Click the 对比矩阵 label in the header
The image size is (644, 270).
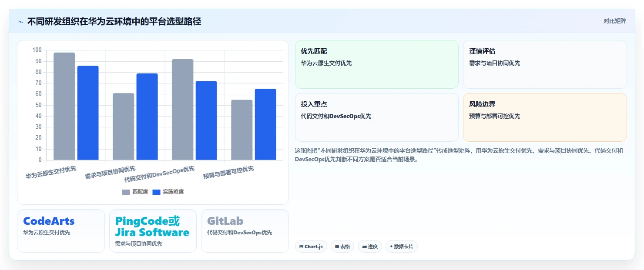point(614,21)
